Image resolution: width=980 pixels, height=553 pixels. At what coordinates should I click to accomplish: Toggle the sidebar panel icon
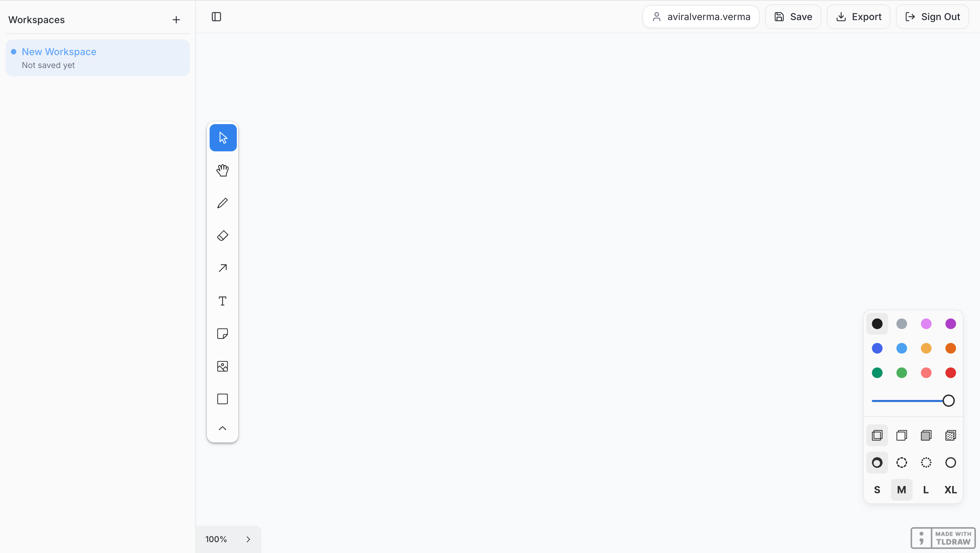click(x=216, y=17)
